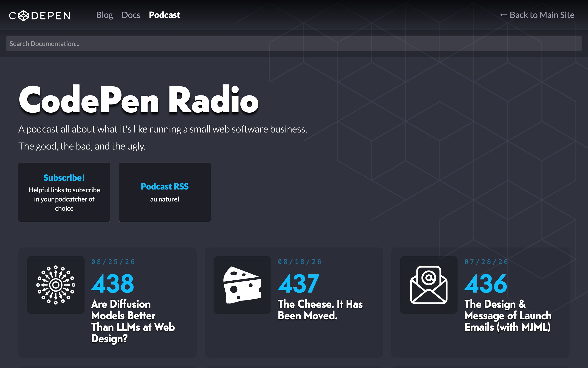Click the email envelope icon for episode 436
The height and width of the screenshot is (368, 588).
pos(429,285)
